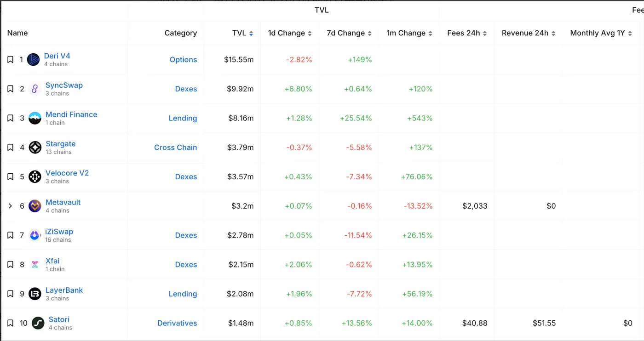This screenshot has height=341, width=644.
Task: Click the iZiSwap logo icon
Action: pos(35,235)
